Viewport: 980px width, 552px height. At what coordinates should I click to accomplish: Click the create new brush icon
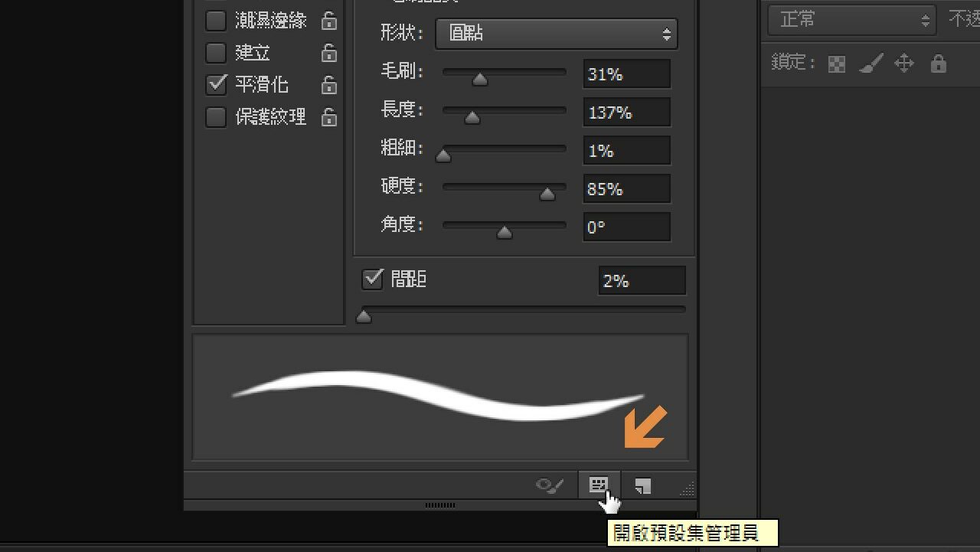pos(643,485)
